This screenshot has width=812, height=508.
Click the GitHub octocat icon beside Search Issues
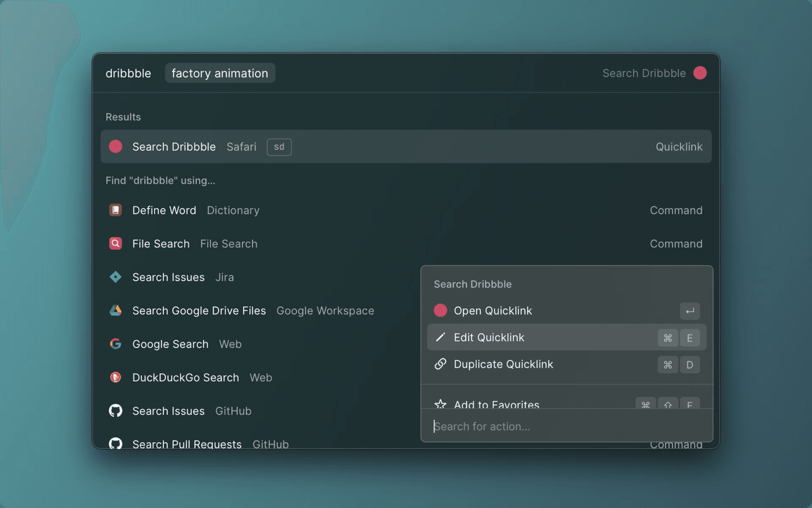click(115, 410)
